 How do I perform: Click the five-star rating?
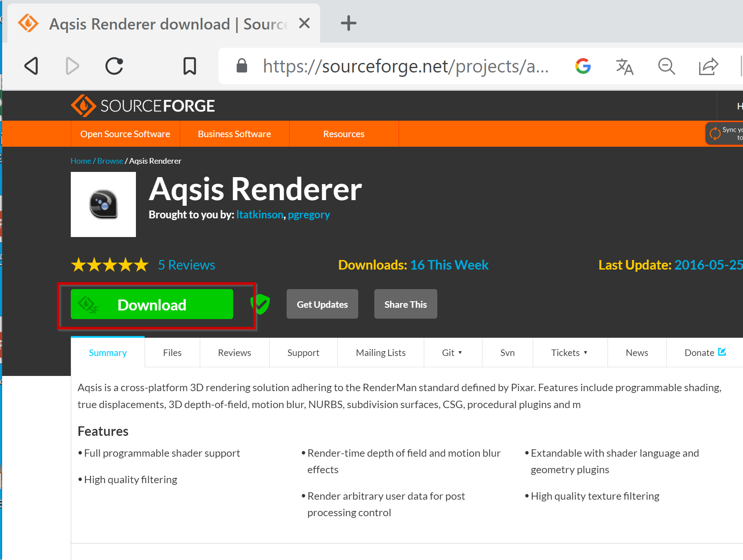pos(110,265)
